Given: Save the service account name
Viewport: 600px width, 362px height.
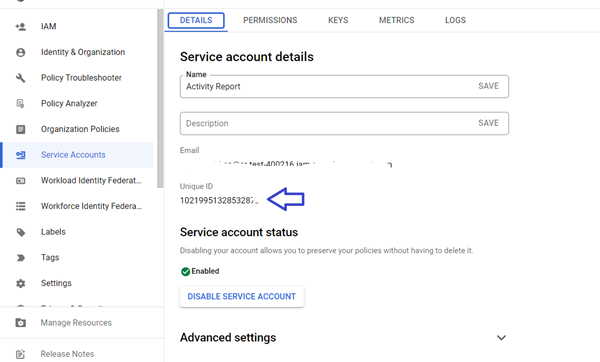Looking at the screenshot, I should pos(488,86).
